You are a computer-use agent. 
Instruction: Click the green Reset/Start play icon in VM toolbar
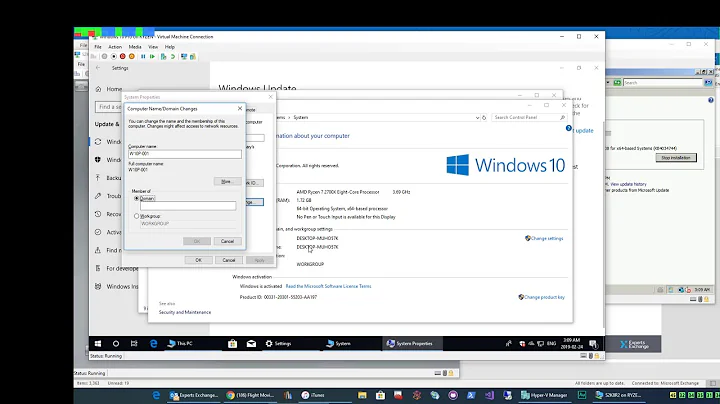pyautogui.click(x=152, y=56)
